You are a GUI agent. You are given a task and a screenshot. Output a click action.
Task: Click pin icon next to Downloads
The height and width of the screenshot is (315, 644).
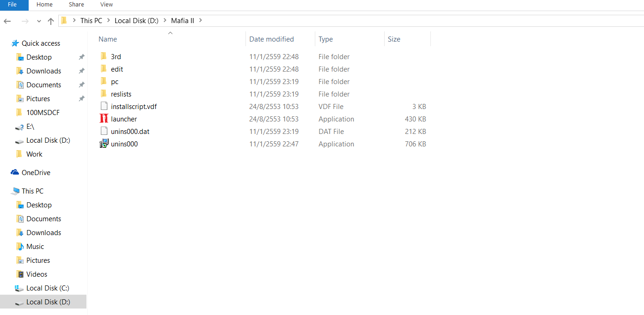pos(81,71)
